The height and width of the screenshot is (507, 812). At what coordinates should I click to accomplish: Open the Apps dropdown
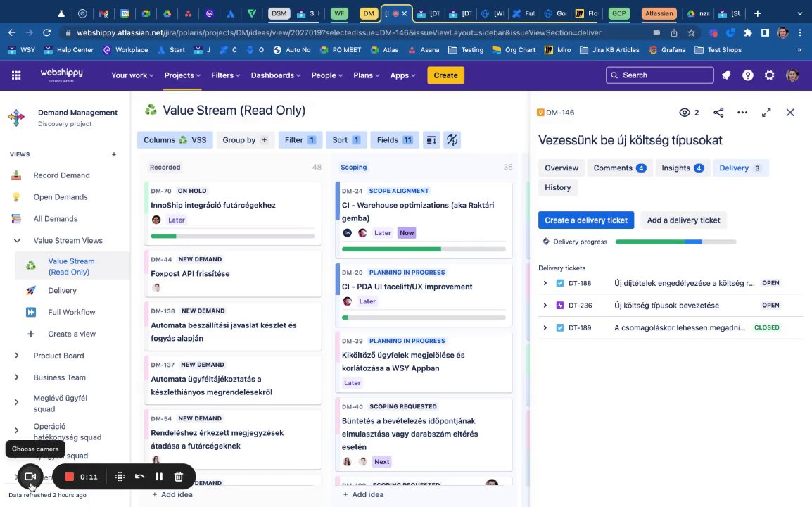[x=402, y=75]
